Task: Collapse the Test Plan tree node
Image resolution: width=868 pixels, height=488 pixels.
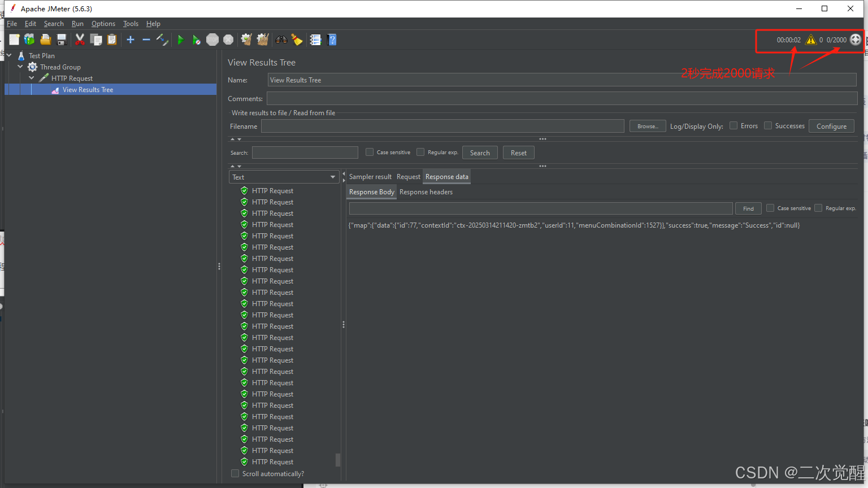Action: click(9, 55)
